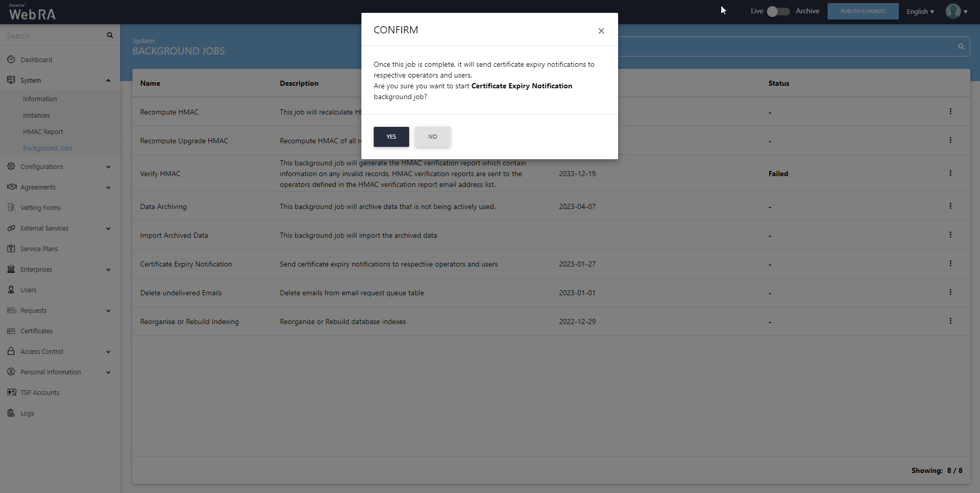Open the user profile avatar menu

pos(955,11)
